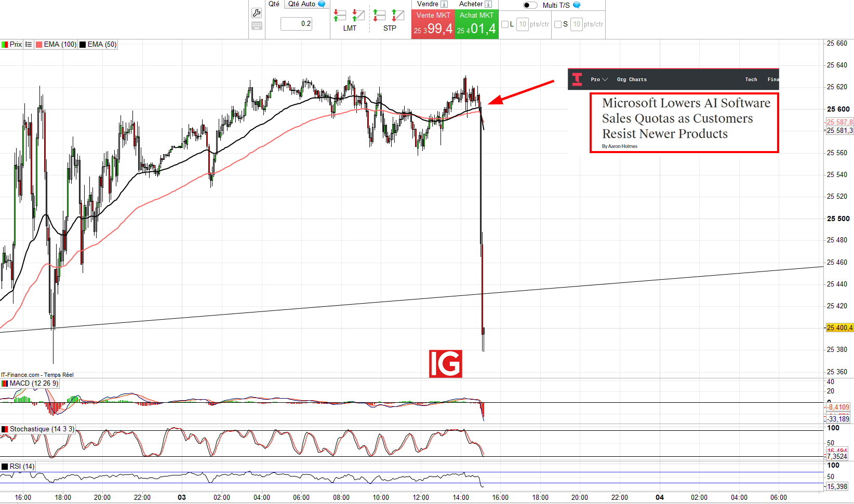Expand the Pro dropdown in the news banner
The width and height of the screenshot is (854, 504).
[599, 79]
